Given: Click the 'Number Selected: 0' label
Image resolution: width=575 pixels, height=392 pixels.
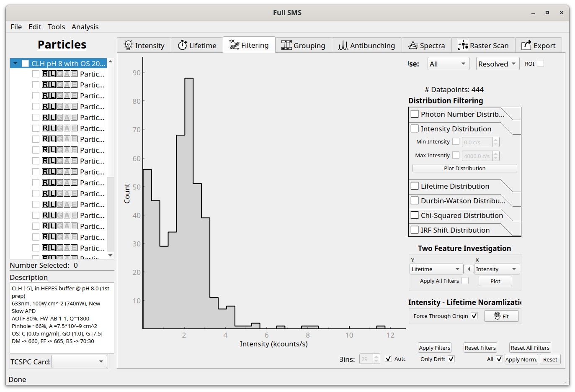Looking at the screenshot, I should [x=44, y=265].
